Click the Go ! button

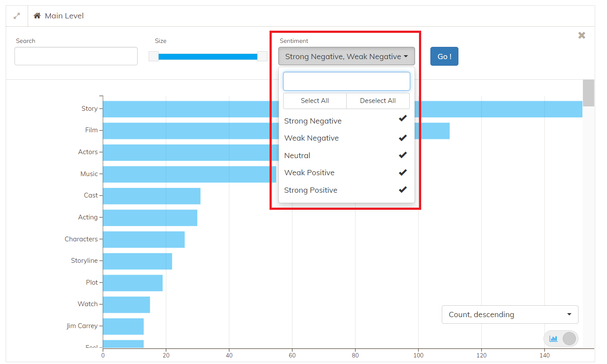[444, 57]
